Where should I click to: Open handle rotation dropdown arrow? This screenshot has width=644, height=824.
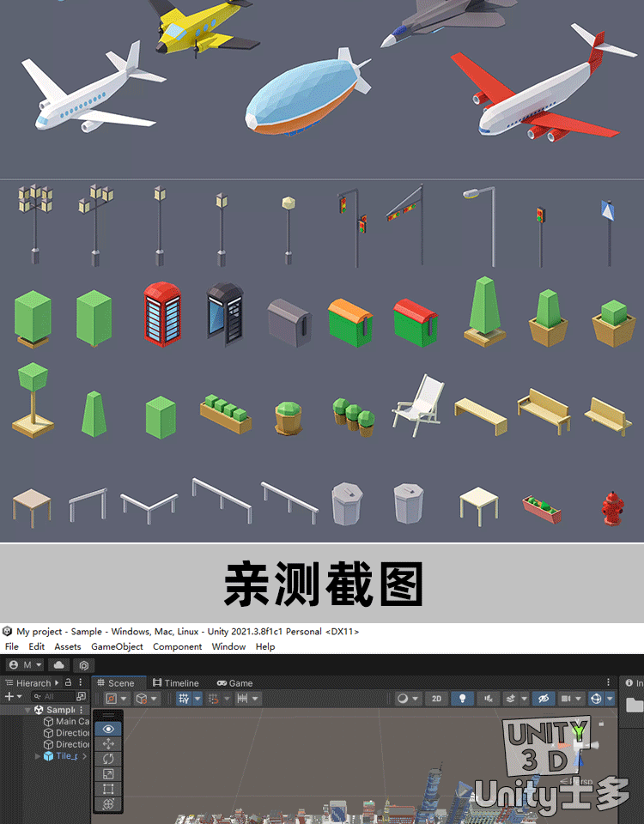(154, 699)
